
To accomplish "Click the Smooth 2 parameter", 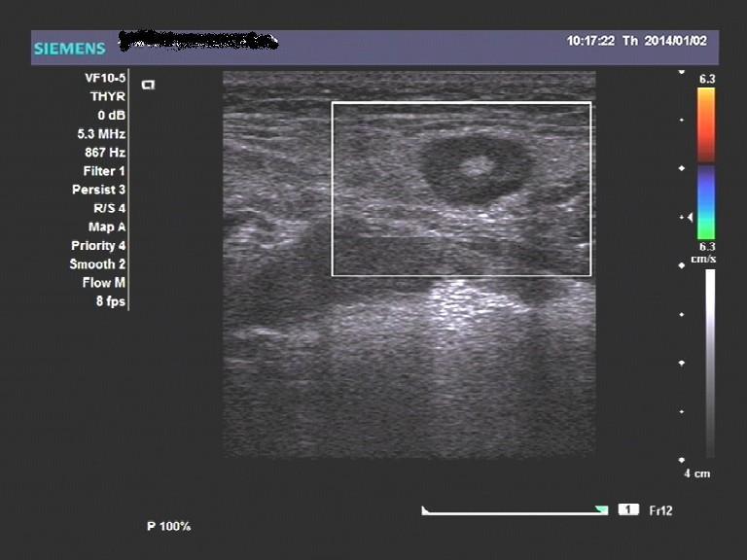I will [97, 264].
